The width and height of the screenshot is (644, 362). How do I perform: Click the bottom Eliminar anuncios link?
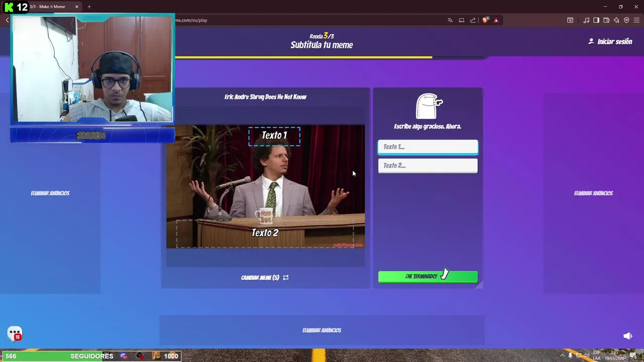coord(321,330)
